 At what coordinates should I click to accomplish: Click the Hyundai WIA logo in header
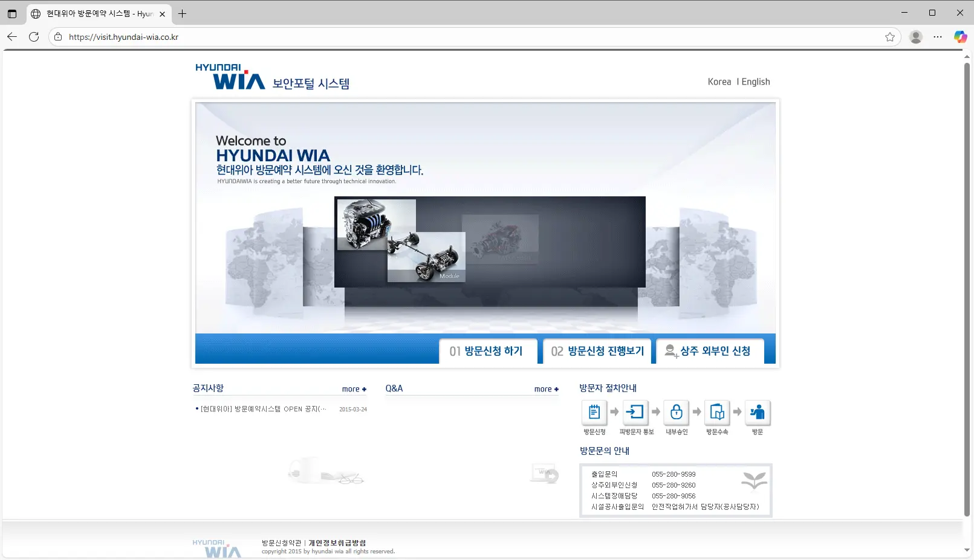[230, 77]
